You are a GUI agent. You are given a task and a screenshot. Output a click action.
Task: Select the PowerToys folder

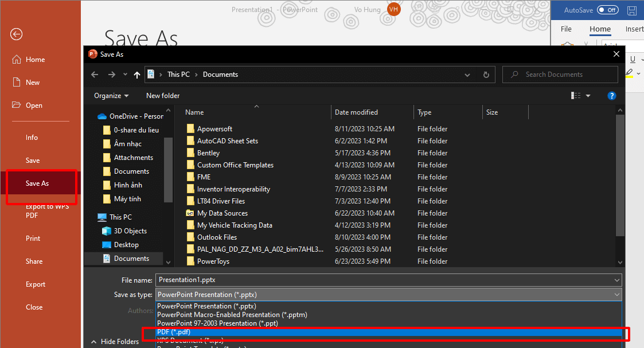[208, 261]
